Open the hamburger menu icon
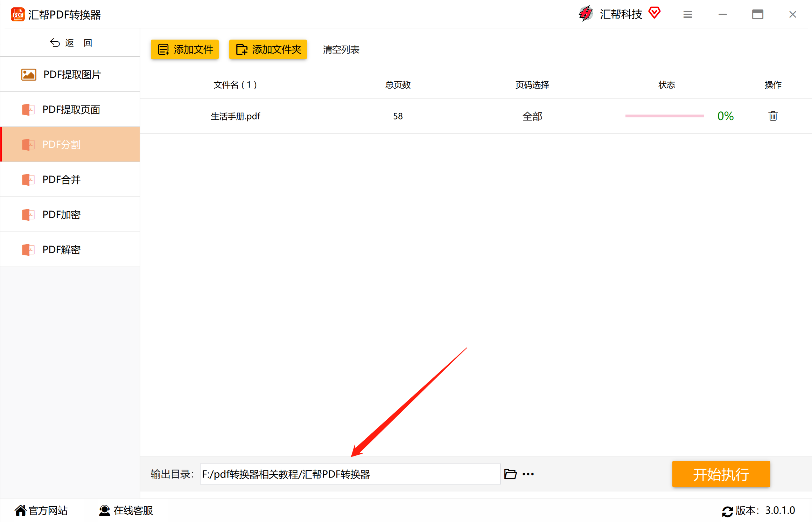812x522 pixels. 688,14
